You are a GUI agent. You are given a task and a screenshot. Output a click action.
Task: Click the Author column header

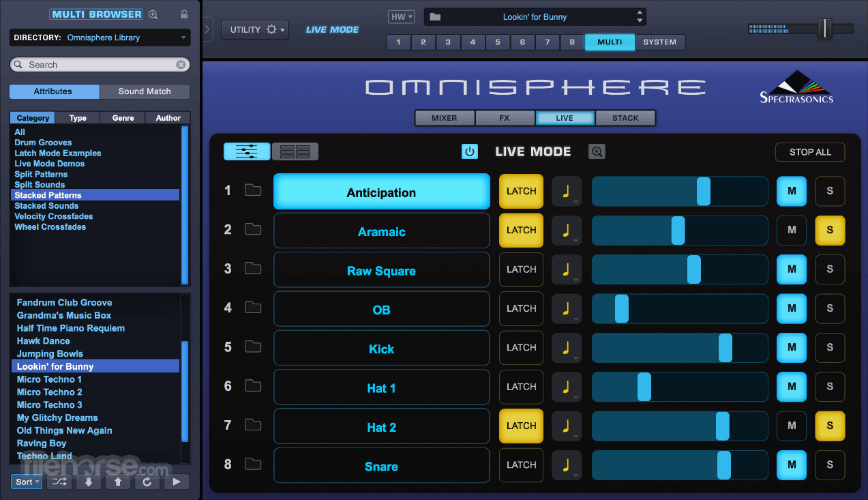pyautogui.click(x=168, y=118)
